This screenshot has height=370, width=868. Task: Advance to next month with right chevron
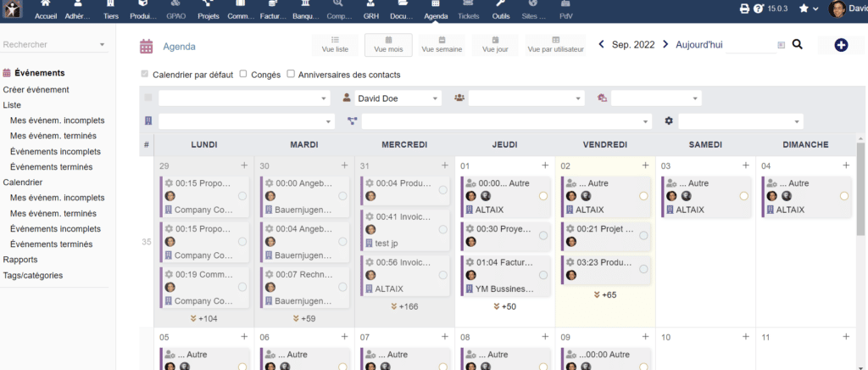pyautogui.click(x=665, y=44)
